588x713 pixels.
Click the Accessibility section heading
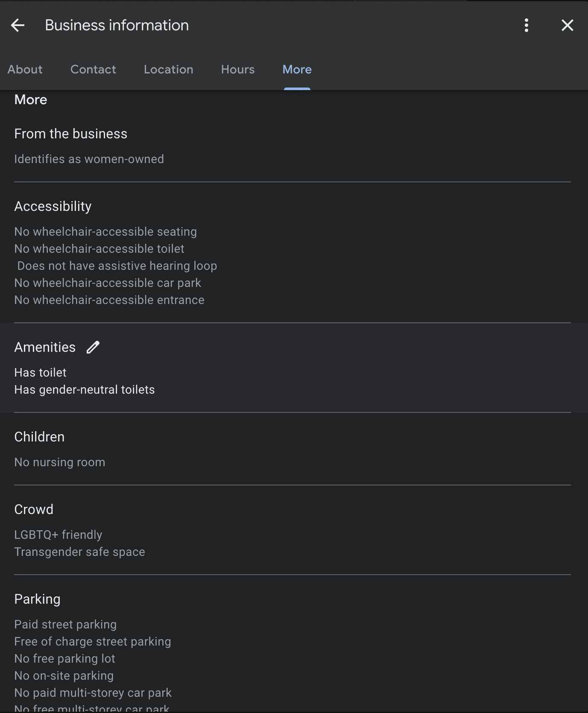coord(53,206)
